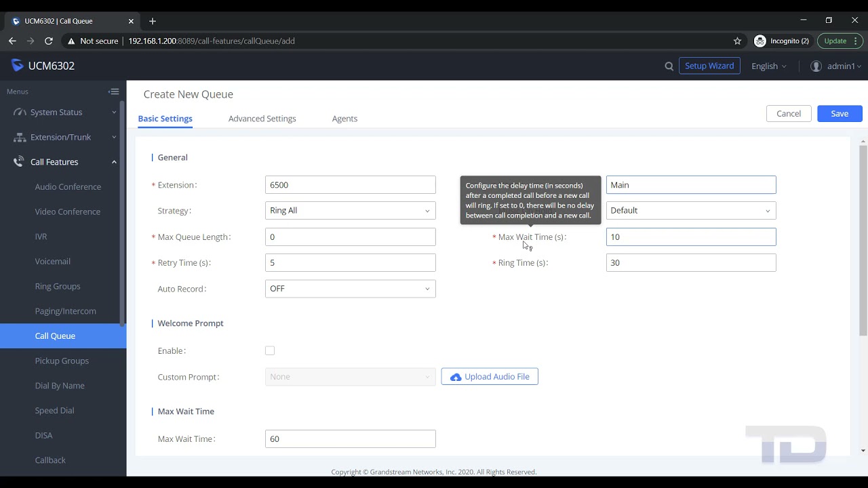Viewport: 868px width, 488px height.
Task: Switch to the Advanced Settings tab
Action: [262, 119]
